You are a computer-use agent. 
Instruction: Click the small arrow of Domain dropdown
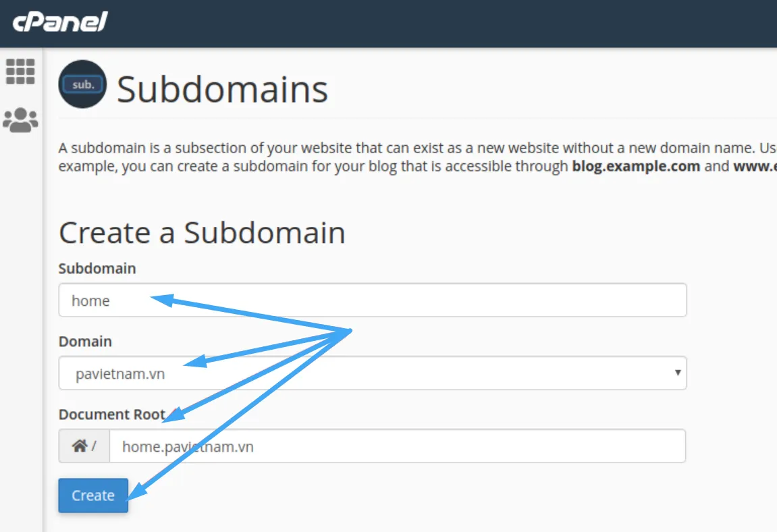(677, 373)
